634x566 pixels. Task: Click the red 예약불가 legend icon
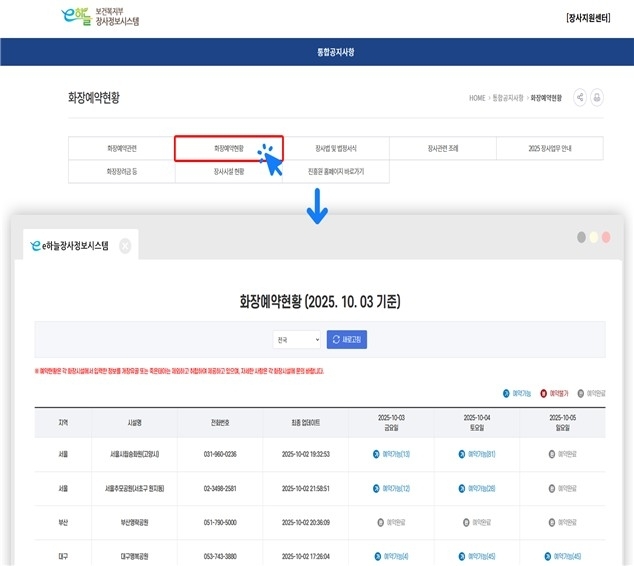click(x=545, y=394)
